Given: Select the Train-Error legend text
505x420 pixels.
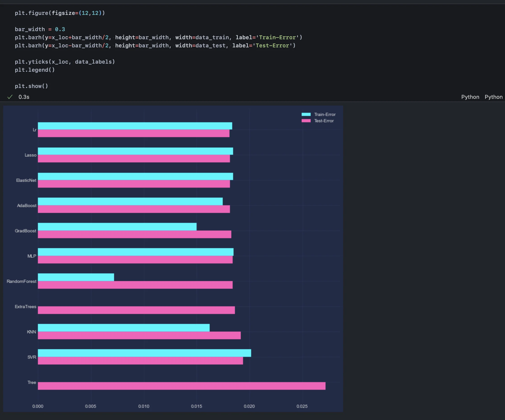Looking at the screenshot, I should pyautogui.click(x=325, y=115).
